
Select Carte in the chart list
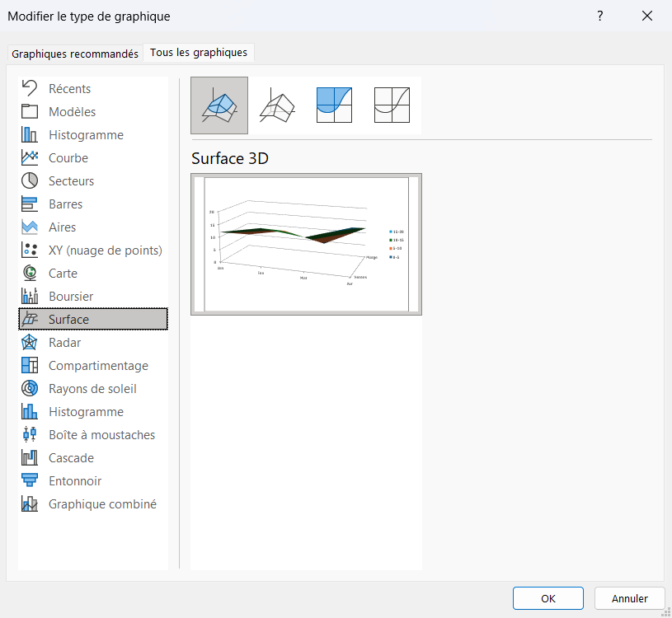tap(63, 274)
